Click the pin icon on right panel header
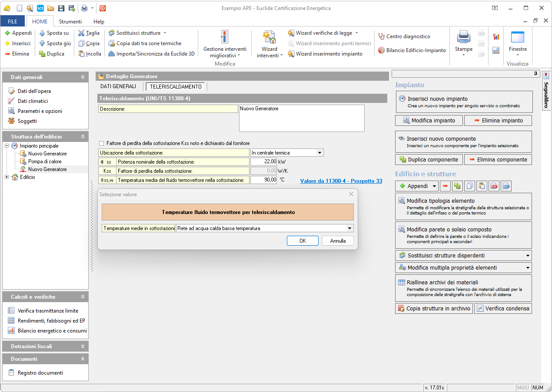 tap(536, 74)
